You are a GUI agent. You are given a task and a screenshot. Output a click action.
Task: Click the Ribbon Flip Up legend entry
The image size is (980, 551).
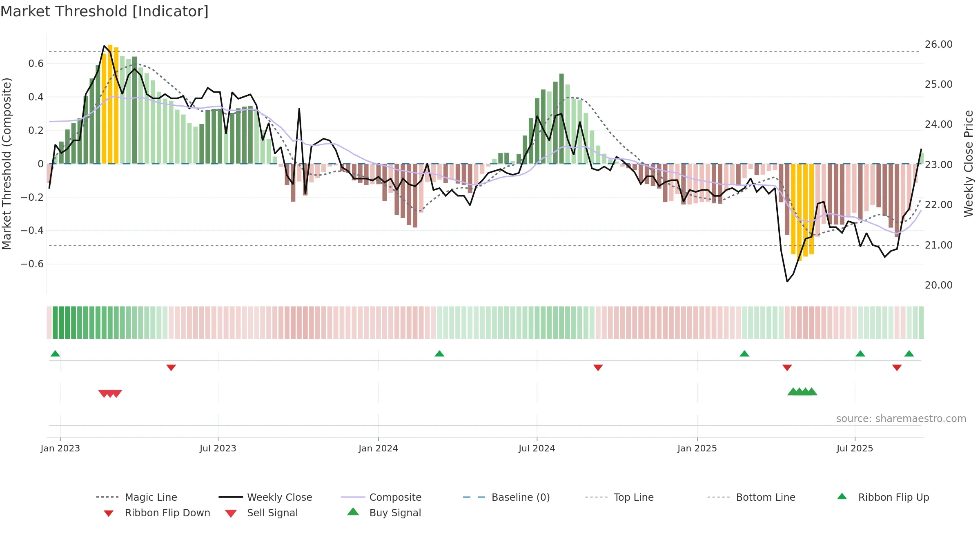883,497
